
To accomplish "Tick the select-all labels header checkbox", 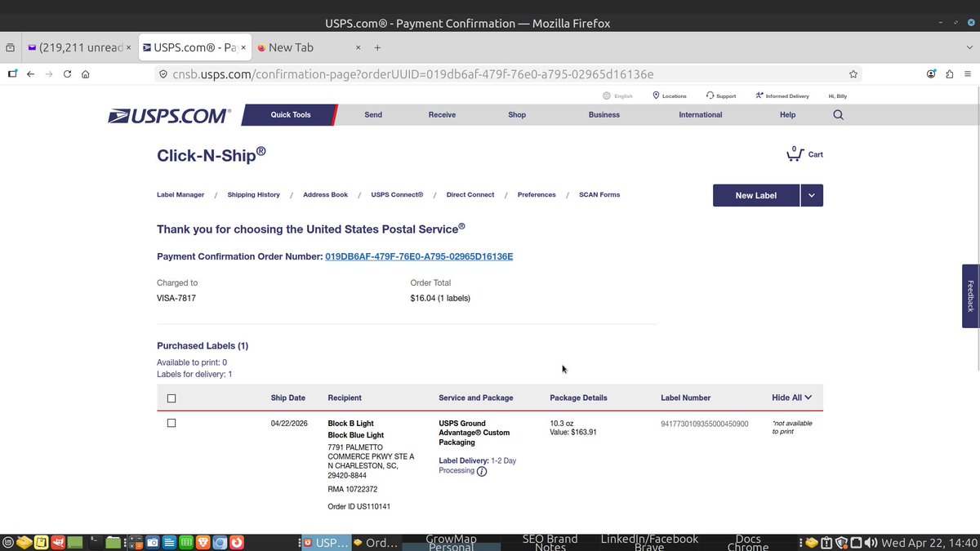I will 171,398.
